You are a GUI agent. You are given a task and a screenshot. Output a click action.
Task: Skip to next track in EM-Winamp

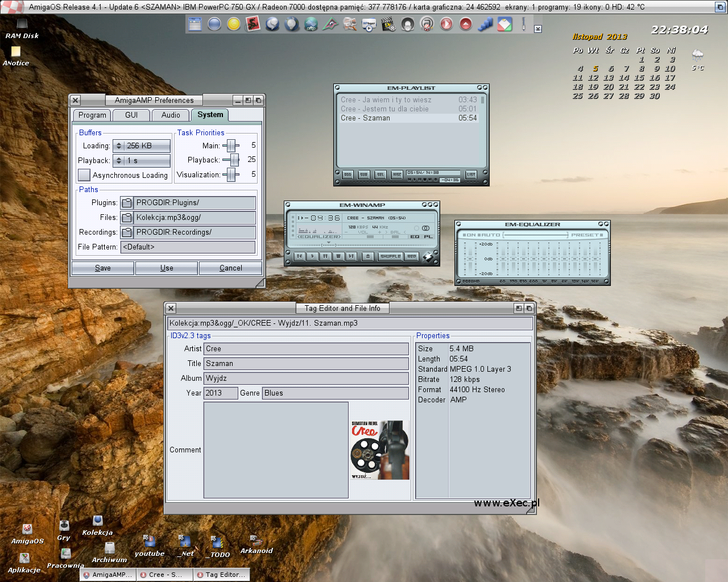click(x=351, y=256)
